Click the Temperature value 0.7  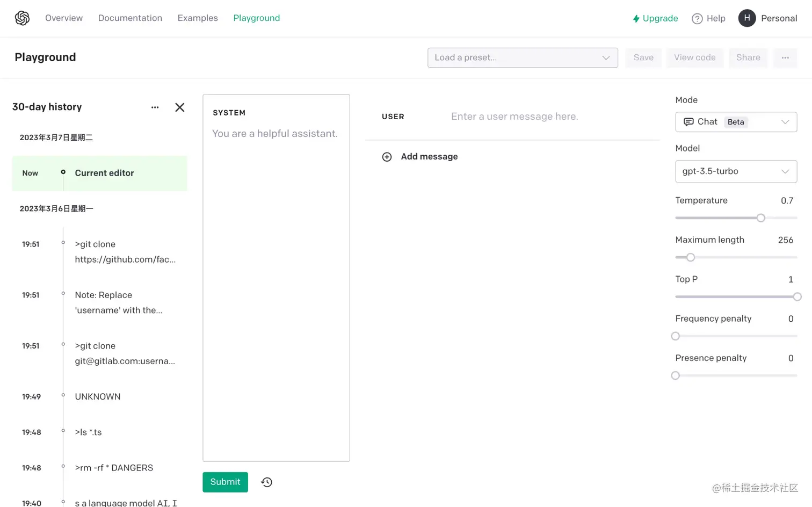point(787,201)
